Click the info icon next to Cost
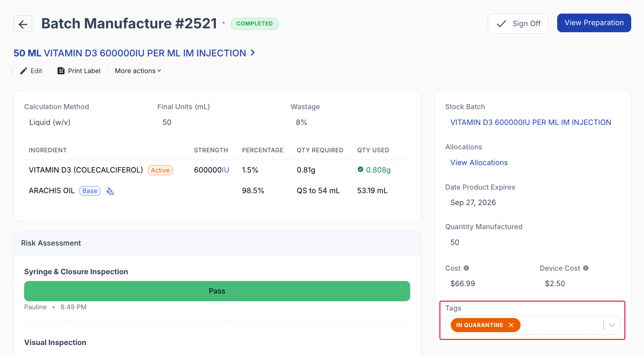Image resolution: width=644 pixels, height=355 pixels. [x=466, y=268]
